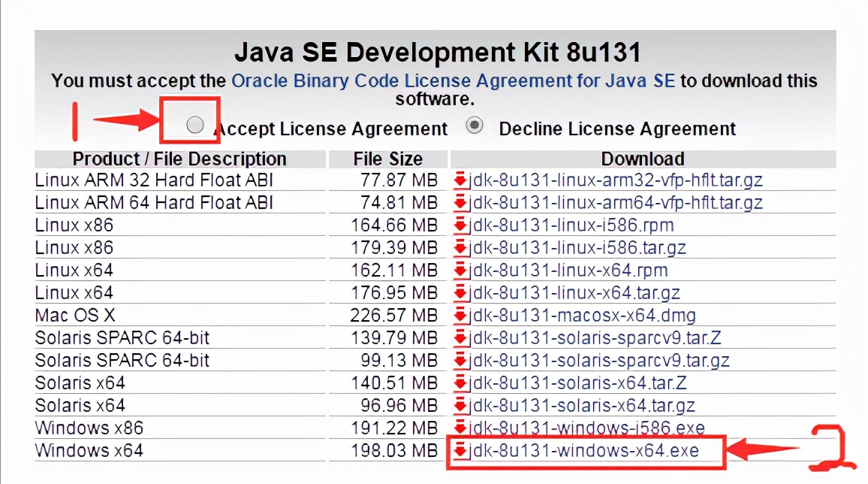Click the 226.57 MB file size cell

[394, 315]
